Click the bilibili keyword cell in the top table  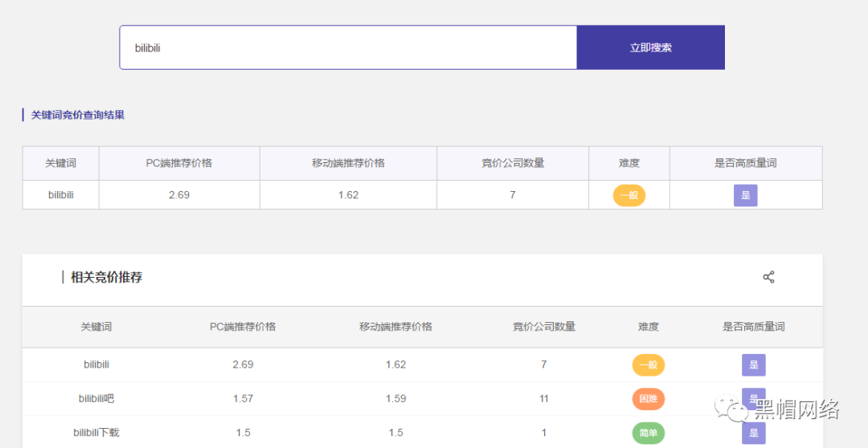coord(61,194)
